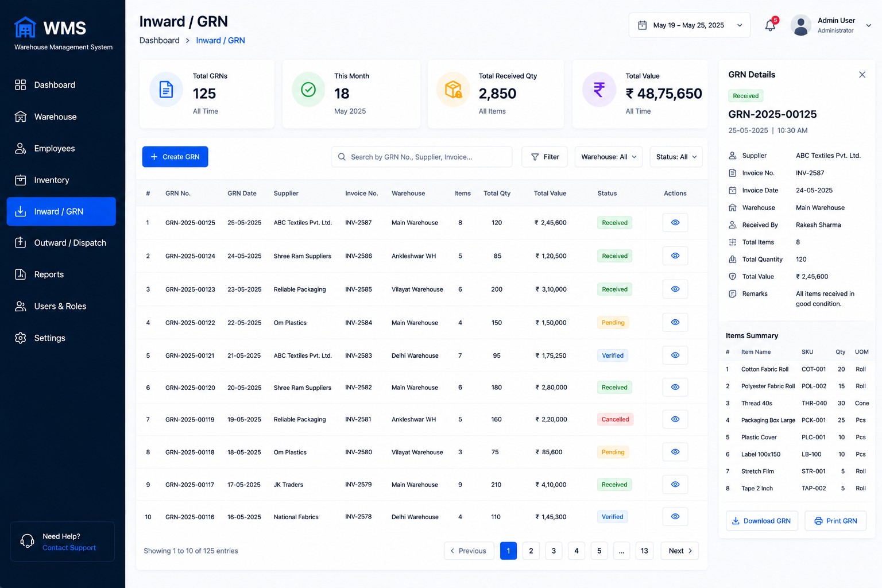Click the This Month checkmark icon
The image size is (882, 588).
point(308,90)
